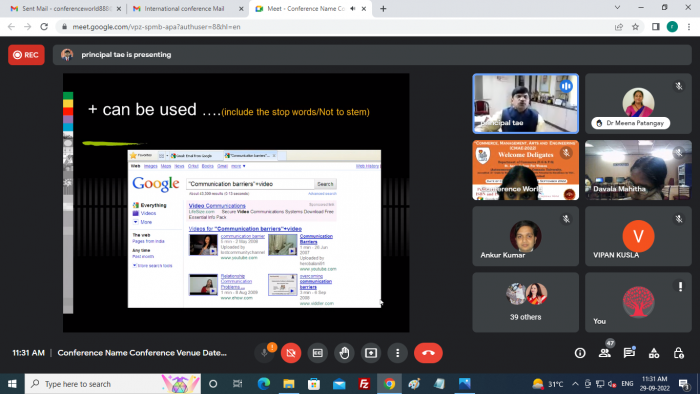
Task: Open meeting details info icon
Action: (x=580, y=353)
